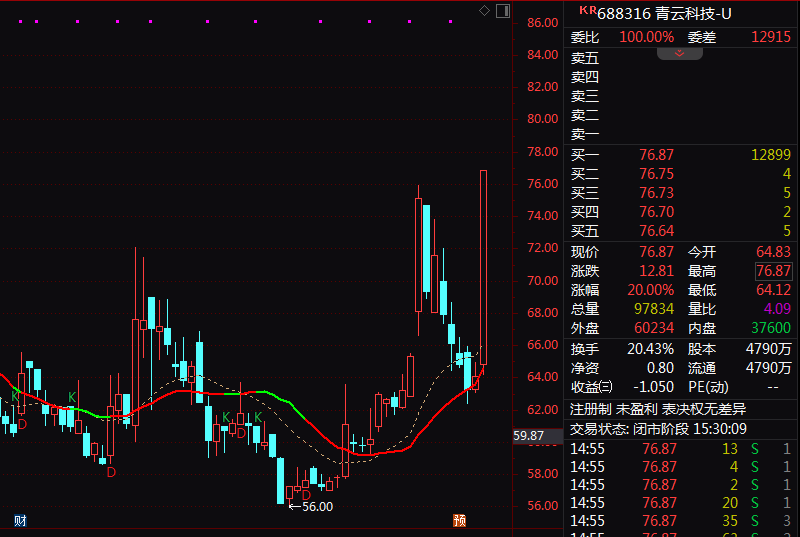Click the 交易状态 闭市阶段 status line
Screen dimensions: 800x537
(x=658, y=428)
